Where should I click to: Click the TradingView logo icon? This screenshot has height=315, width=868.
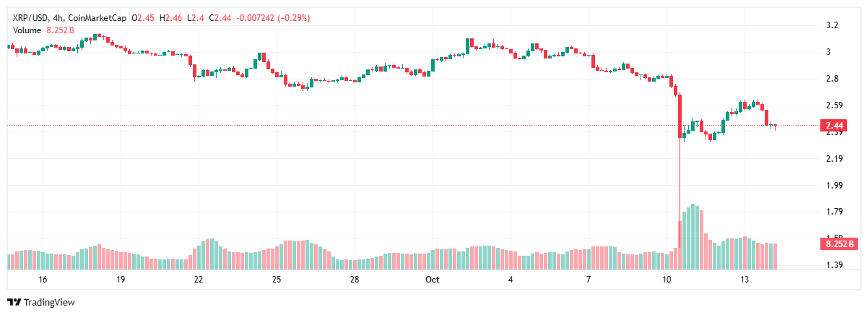pos(14,302)
